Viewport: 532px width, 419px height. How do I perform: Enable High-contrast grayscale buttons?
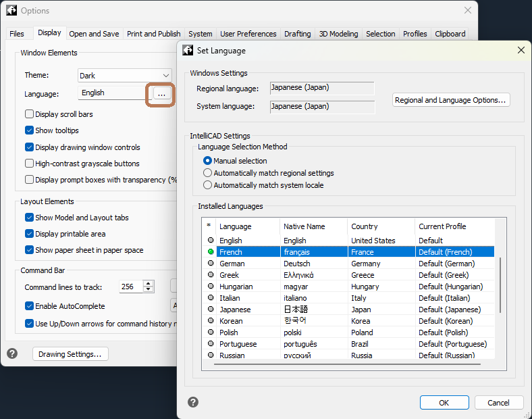[x=30, y=164]
